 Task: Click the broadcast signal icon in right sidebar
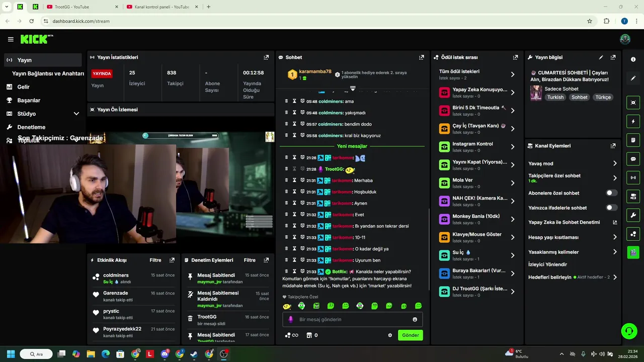point(633,177)
